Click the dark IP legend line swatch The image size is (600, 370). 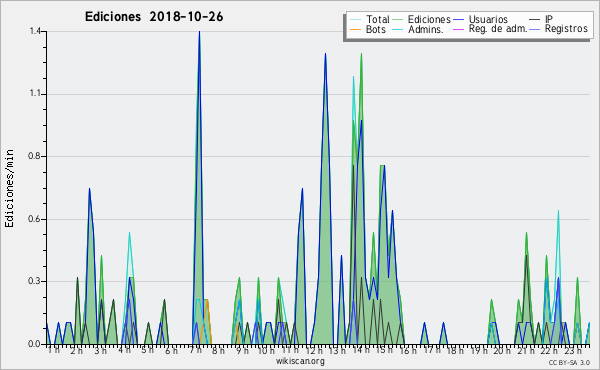(x=535, y=20)
